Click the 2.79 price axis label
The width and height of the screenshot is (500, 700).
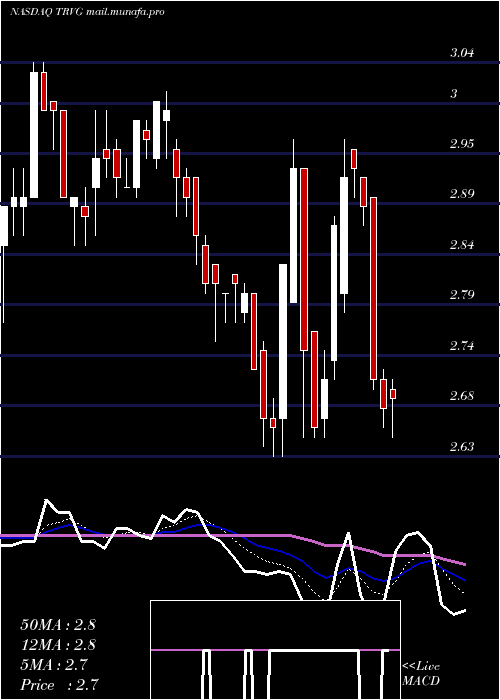tap(462, 295)
